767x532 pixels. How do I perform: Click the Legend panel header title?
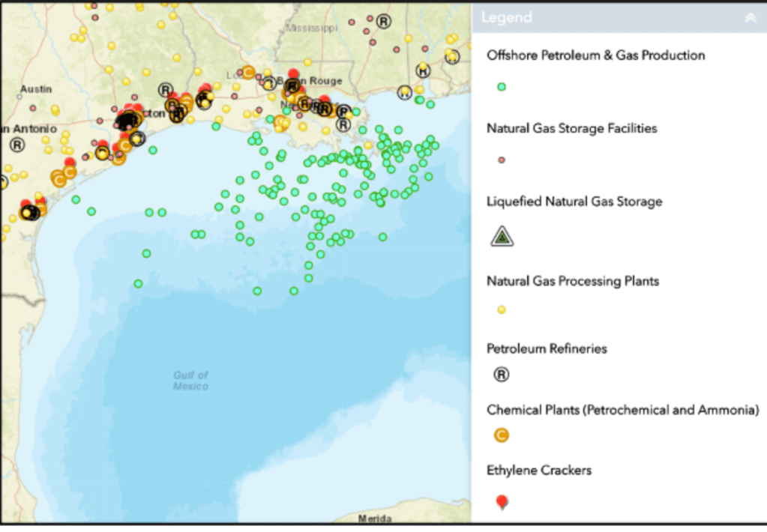pos(507,17)
